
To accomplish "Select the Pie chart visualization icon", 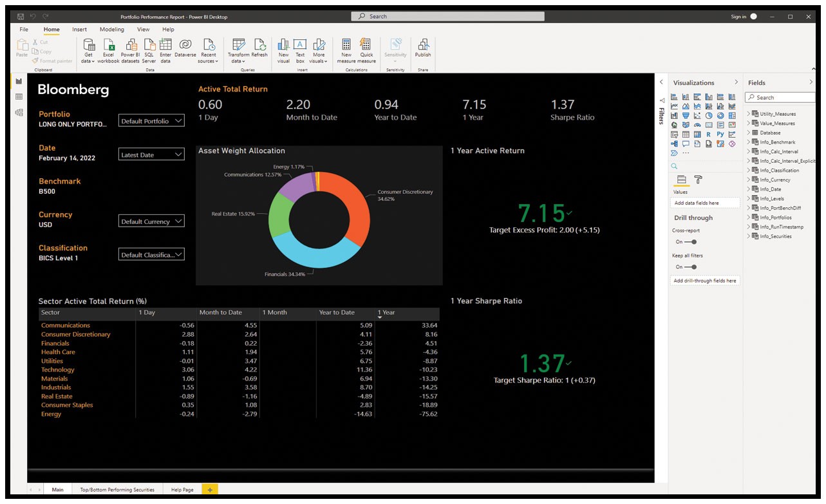I will click(709, 115).
